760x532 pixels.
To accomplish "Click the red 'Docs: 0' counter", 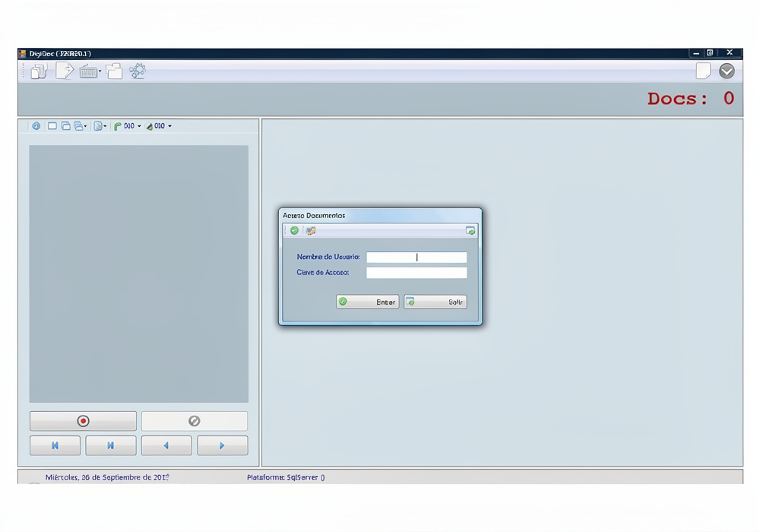I will 691,98.
